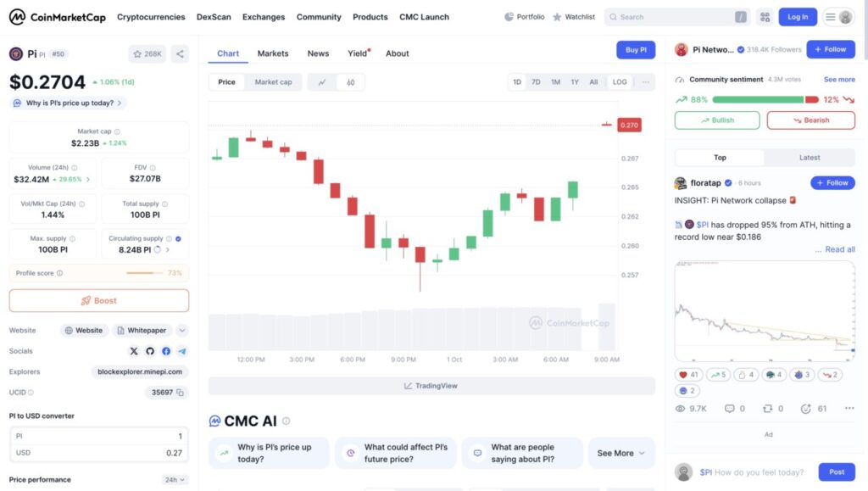Open the Telegram social link
Viewport: 868px width, 491px height.
[x=182, y=351]
